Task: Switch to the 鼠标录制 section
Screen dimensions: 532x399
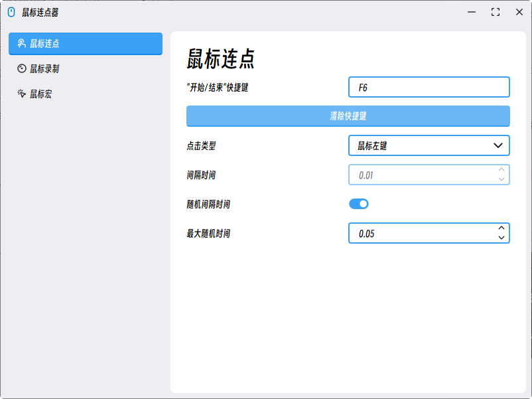Action: pos(85,69)
